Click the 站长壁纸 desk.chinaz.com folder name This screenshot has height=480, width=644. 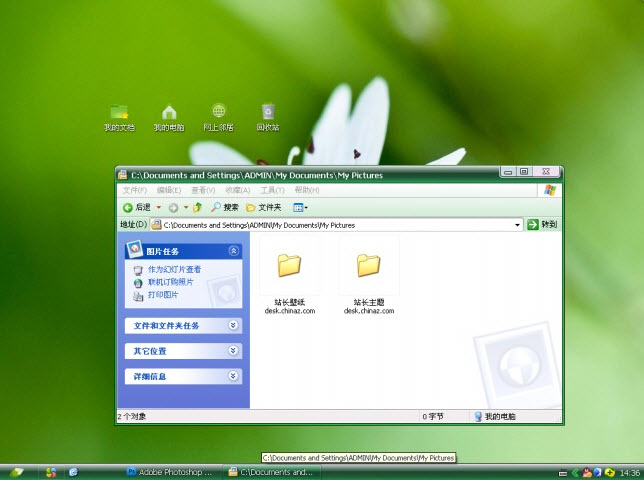click(290, 307)
